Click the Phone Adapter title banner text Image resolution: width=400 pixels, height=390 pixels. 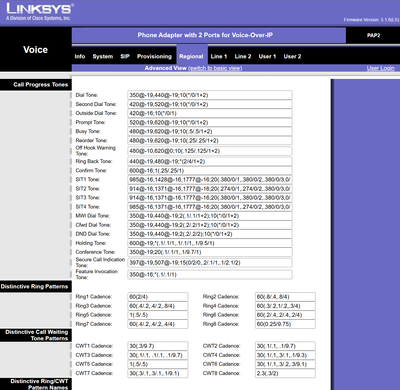click(x=205, y=35)
